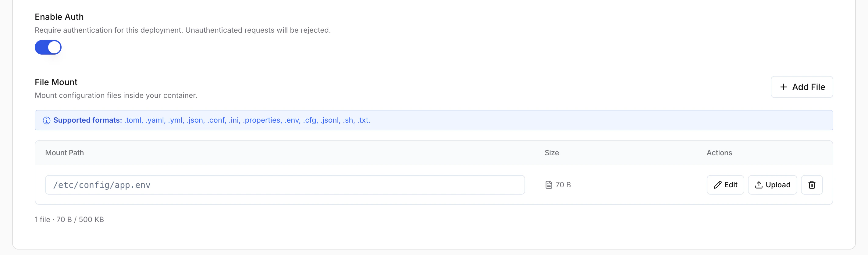Click the file icon next to 70 B
This screenshot has height=255, width=868.
coord(549,185)
